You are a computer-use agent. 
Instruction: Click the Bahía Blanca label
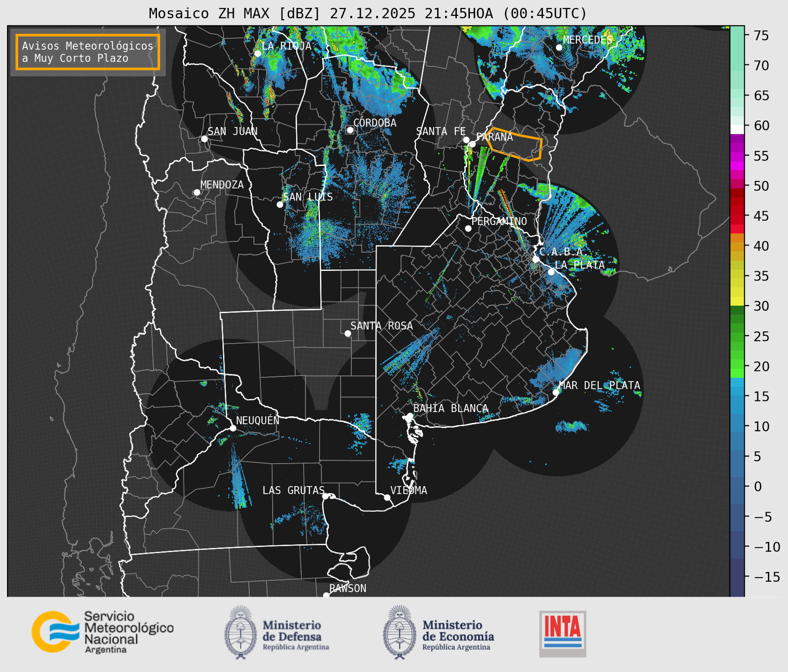450,408
